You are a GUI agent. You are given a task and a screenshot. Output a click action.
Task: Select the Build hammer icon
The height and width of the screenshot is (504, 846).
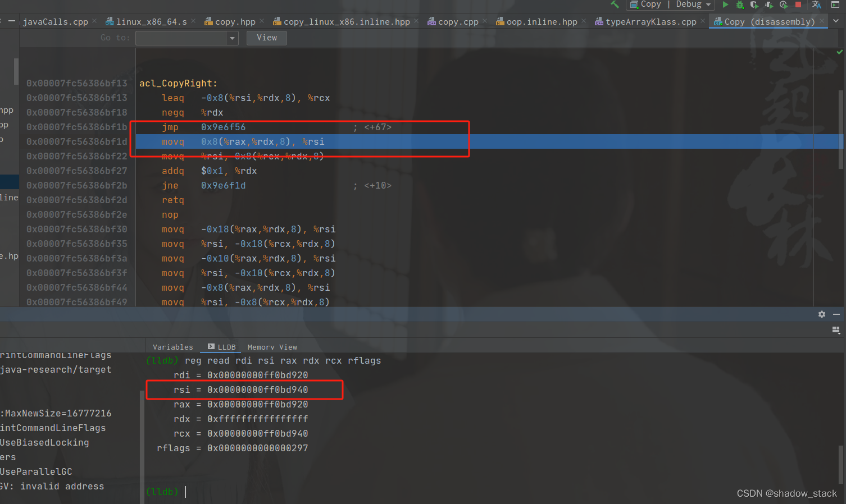(615, 4)
